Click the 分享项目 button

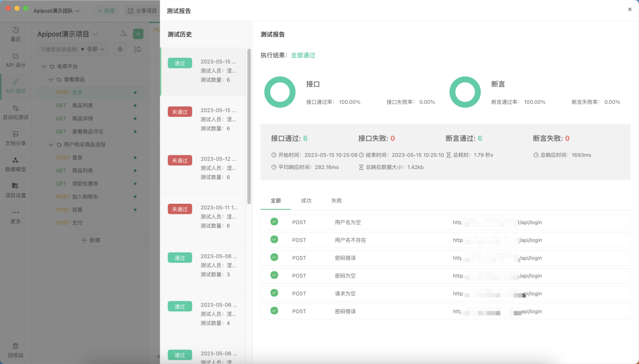(142, 11)
